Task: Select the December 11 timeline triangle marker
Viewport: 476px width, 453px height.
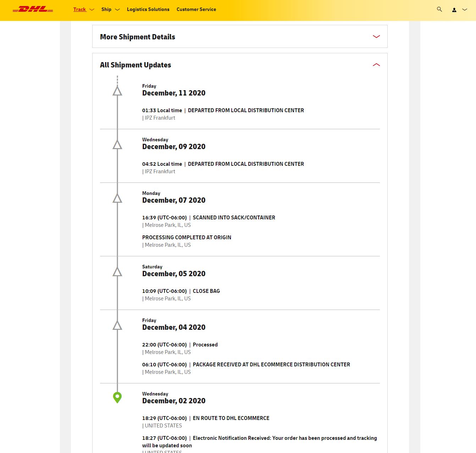Action: (x=117, y=91)
